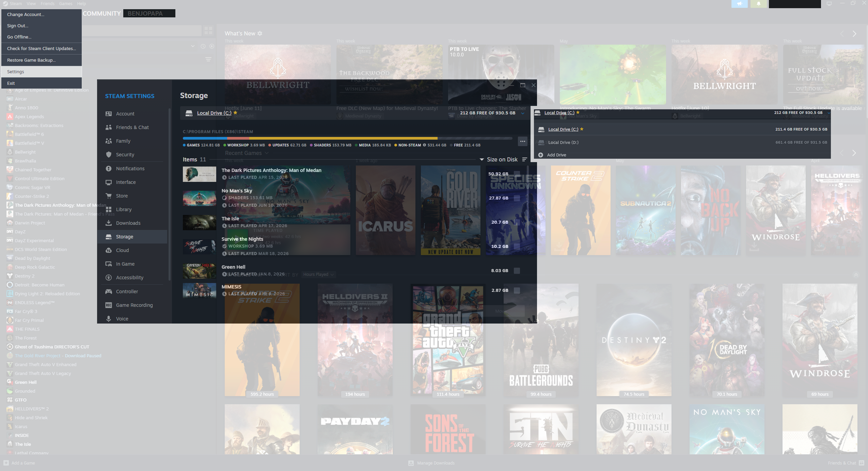Click Settings in the Steam menu
868x471 pixels.
[42, 72]
